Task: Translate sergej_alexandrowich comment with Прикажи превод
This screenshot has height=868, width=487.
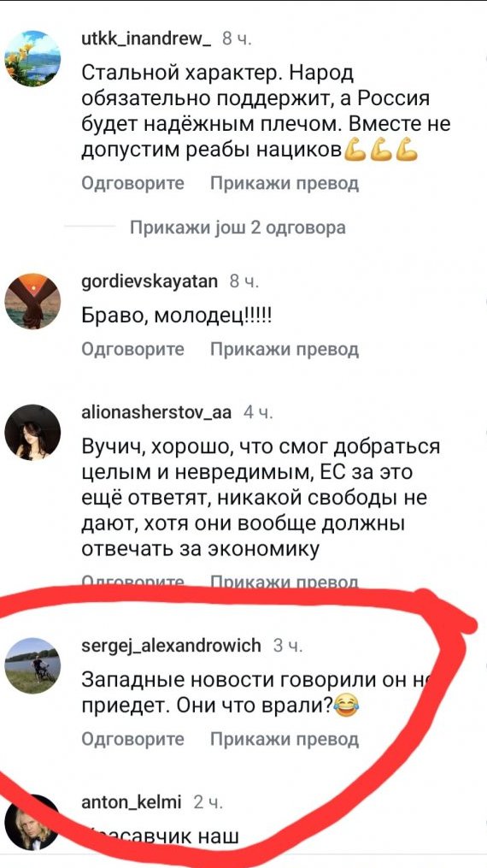Action: pyautogui.click(x=285, y=739)
